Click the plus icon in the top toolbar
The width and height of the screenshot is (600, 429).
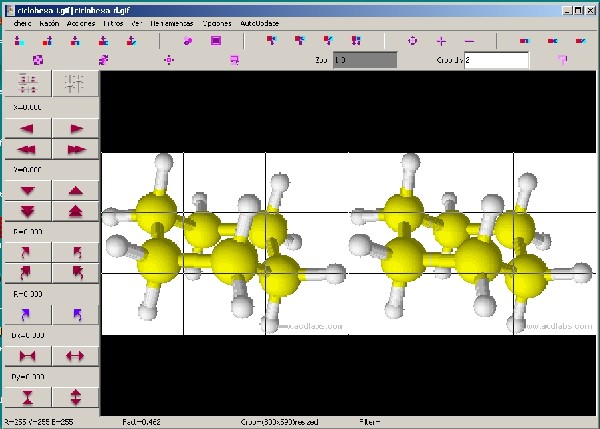pyautogui.click(x=442, y=41)
